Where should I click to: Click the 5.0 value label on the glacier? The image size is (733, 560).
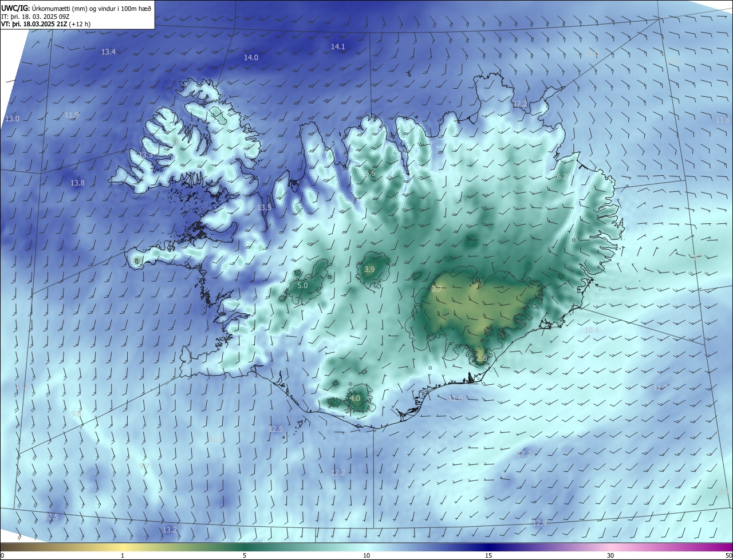tap(303, 285)
